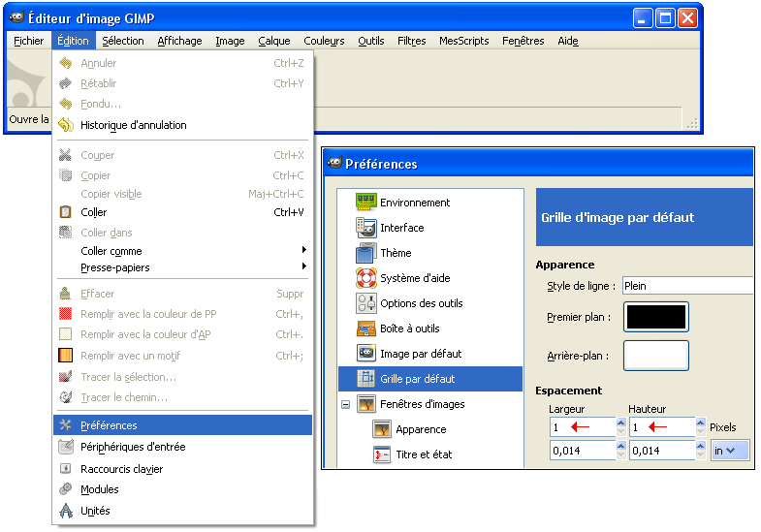Increase Hauteur 0,014 value with up arrow
Viewport: 761px width, 532px height.
(x=700, y=446)
